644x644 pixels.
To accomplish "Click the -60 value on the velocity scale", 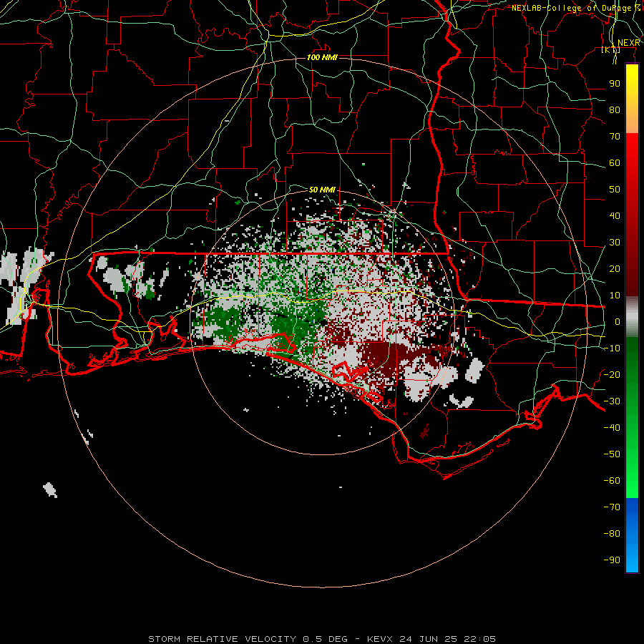I will tap(612, 481).
